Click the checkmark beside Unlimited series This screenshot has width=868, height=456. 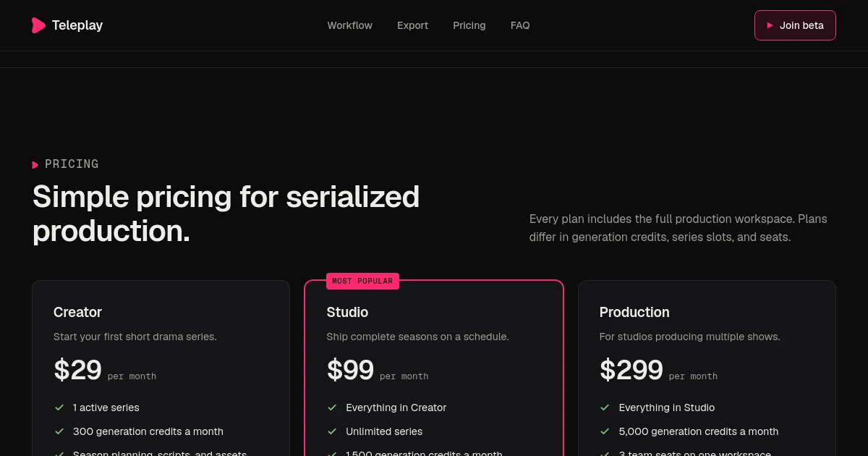332,431
